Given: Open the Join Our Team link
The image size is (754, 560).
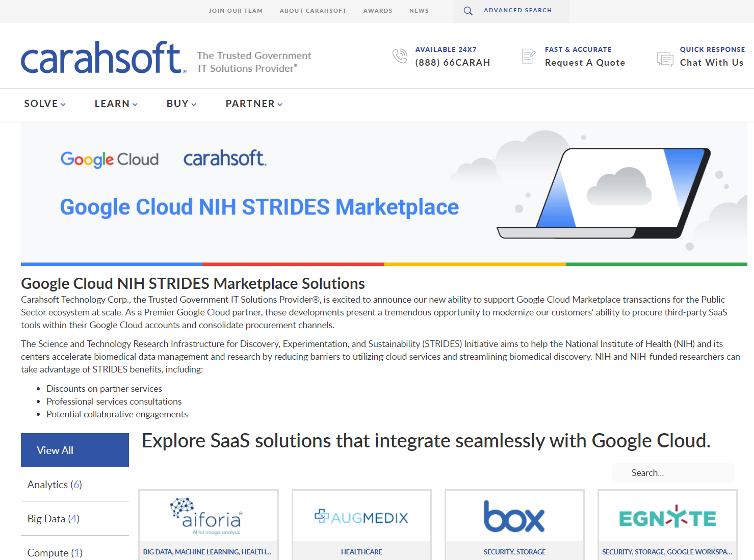Looking at the screenshot, I should coord(236,11).
